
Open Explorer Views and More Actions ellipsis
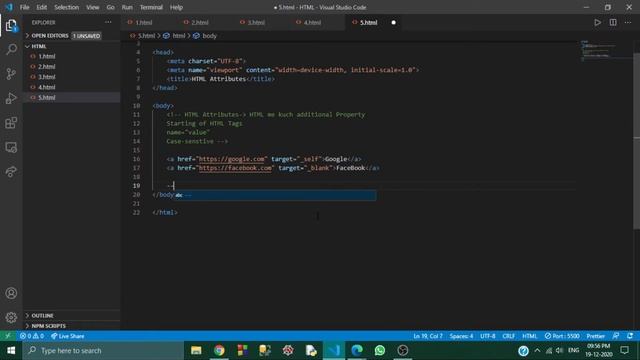pos(108,22)
